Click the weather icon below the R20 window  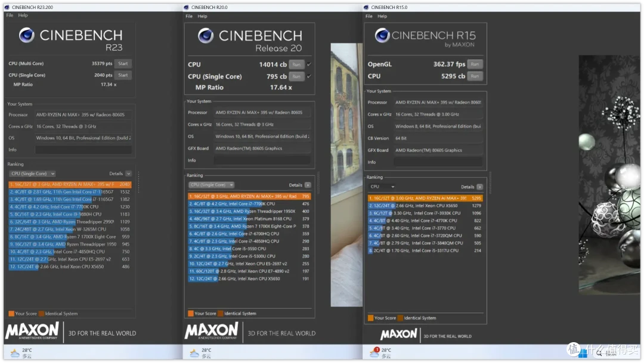(194, 353)
